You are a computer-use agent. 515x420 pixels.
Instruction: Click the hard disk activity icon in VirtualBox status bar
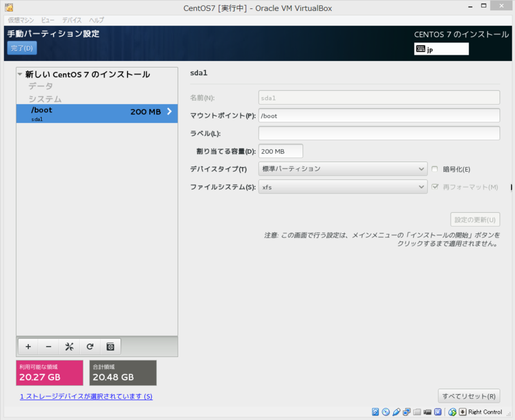375,412
